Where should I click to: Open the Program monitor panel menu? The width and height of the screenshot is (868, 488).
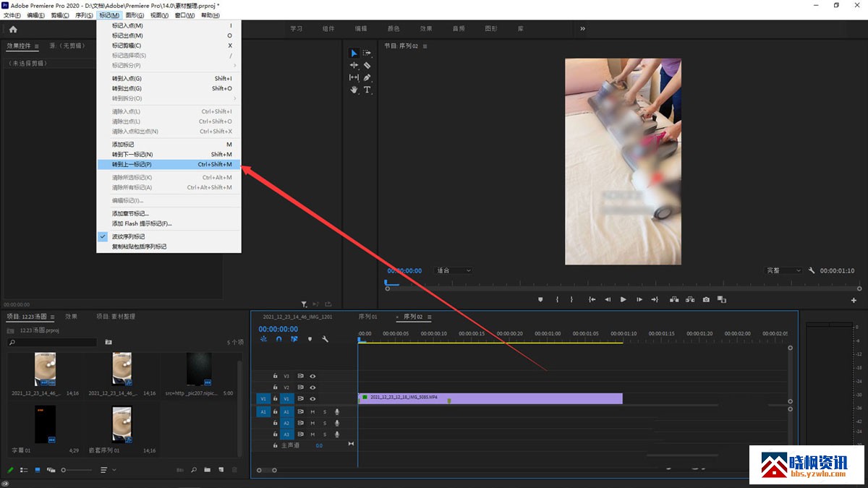[x=425, y=46]
